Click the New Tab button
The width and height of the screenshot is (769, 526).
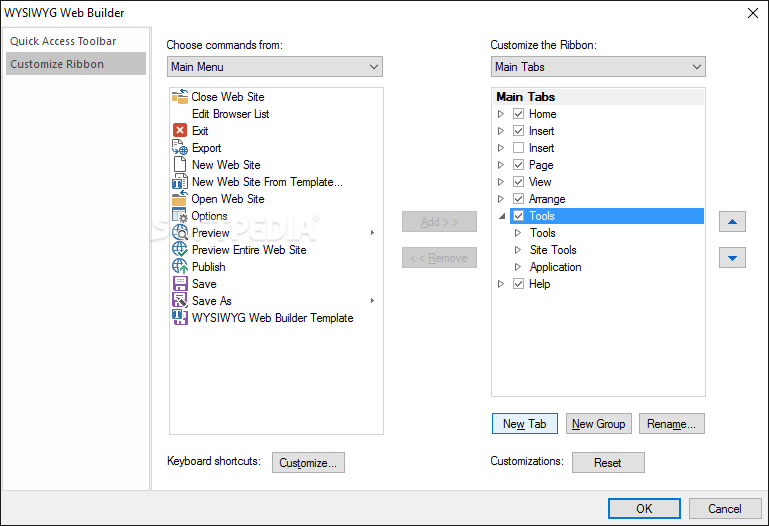[524, 424]
